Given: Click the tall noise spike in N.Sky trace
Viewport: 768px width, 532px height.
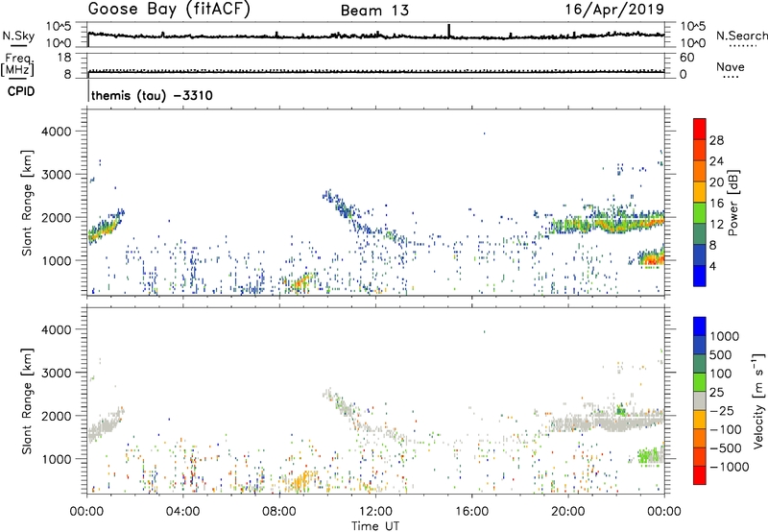Looking at the screenshot, I should click(x=448, y=30).
